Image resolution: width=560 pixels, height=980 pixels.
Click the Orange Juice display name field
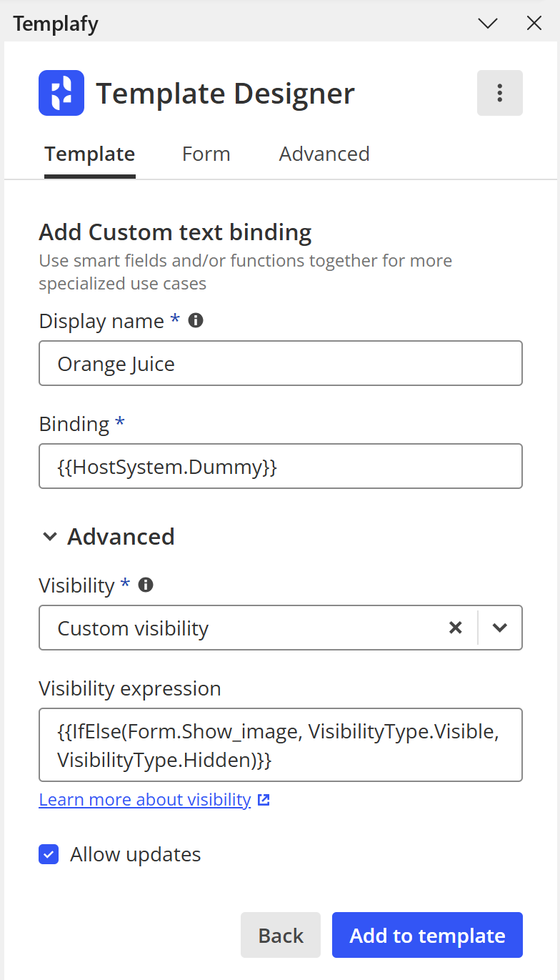280,363
